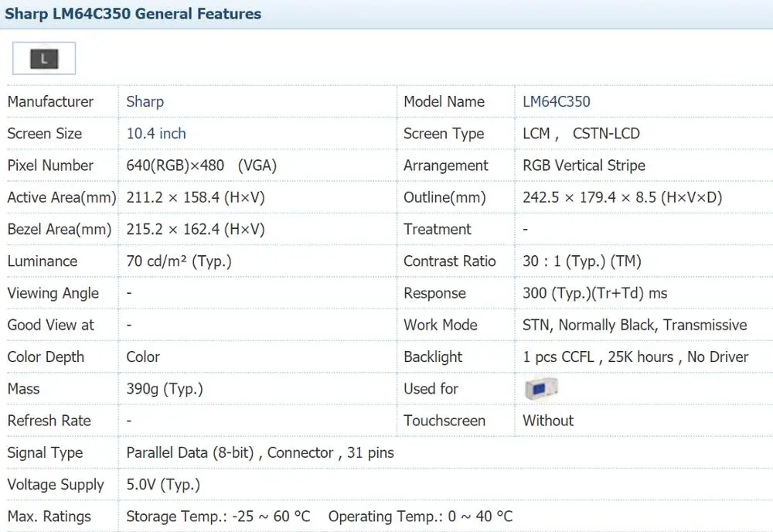Select the STN, Normally Black, Transmissive text
773x532 pixels.
[635, 326]
